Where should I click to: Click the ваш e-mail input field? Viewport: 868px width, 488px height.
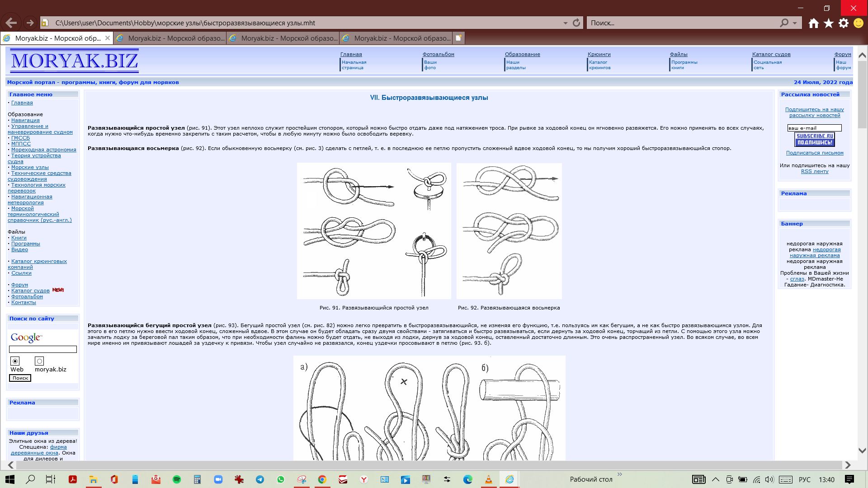pos(814,128)
